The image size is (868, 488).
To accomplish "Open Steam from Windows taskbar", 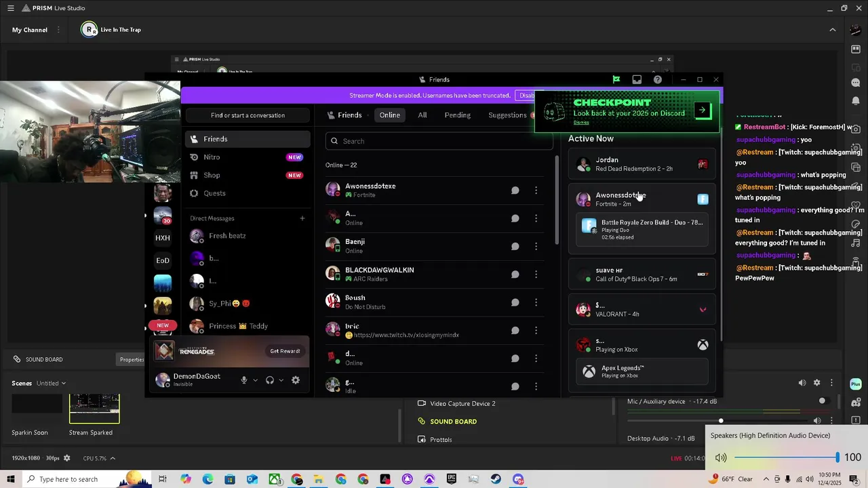I will click(x=496, y=479).
